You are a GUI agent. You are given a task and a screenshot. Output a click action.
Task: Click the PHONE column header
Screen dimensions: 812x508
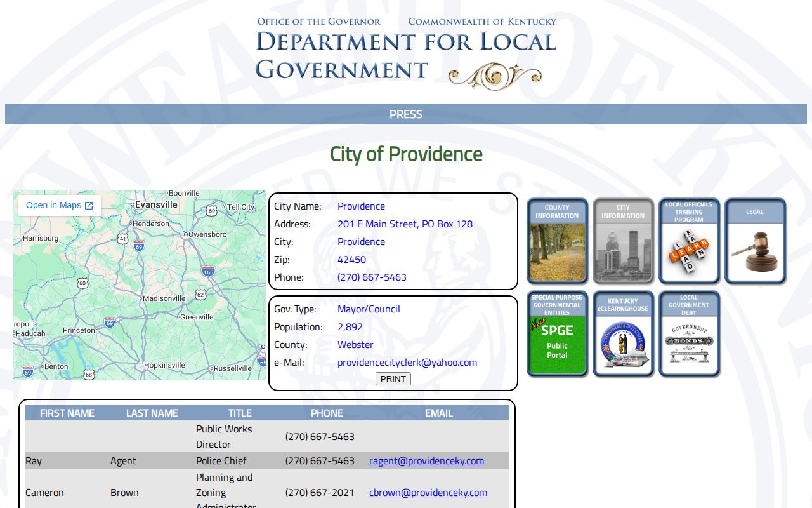click(x=327, y=413)
